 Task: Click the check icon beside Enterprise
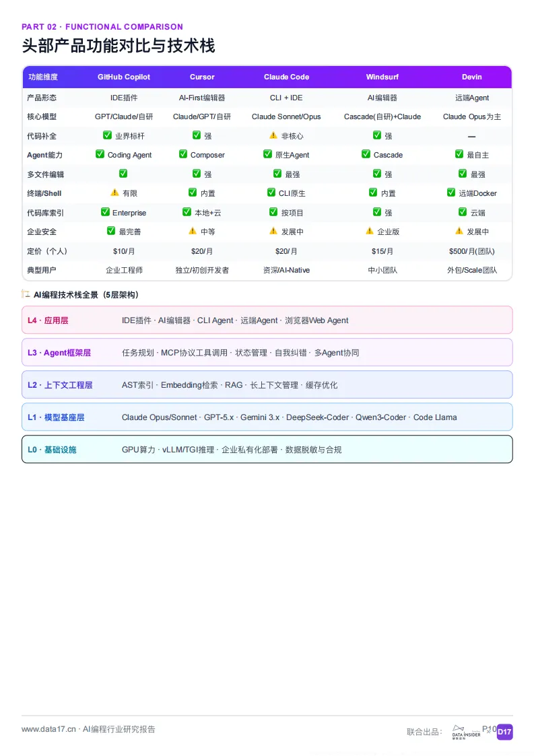[x=105, y=211]
